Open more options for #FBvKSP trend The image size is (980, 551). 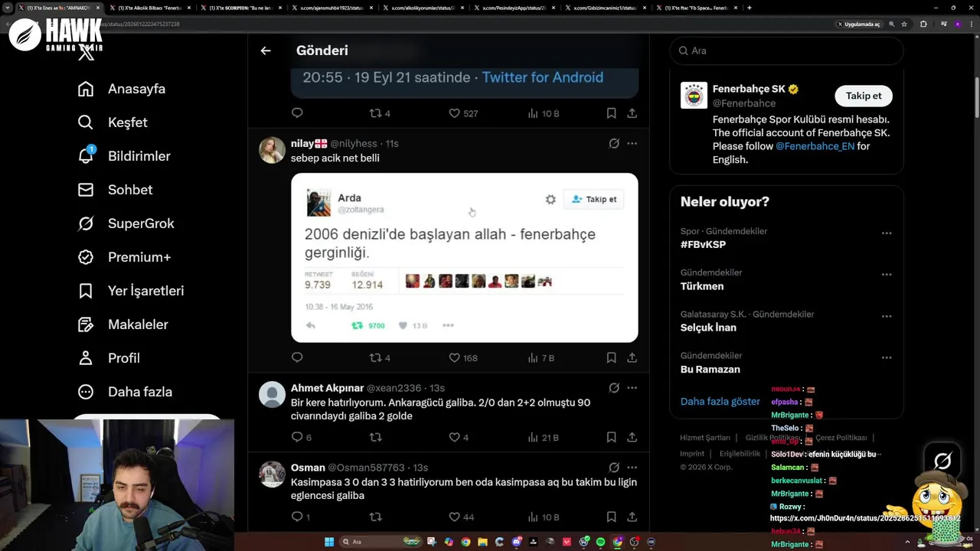click(887, 233)
